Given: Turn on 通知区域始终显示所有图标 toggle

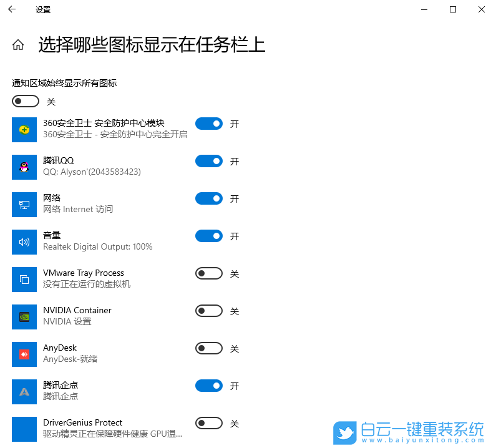Looking at the screenshot, I should point(26,101).
